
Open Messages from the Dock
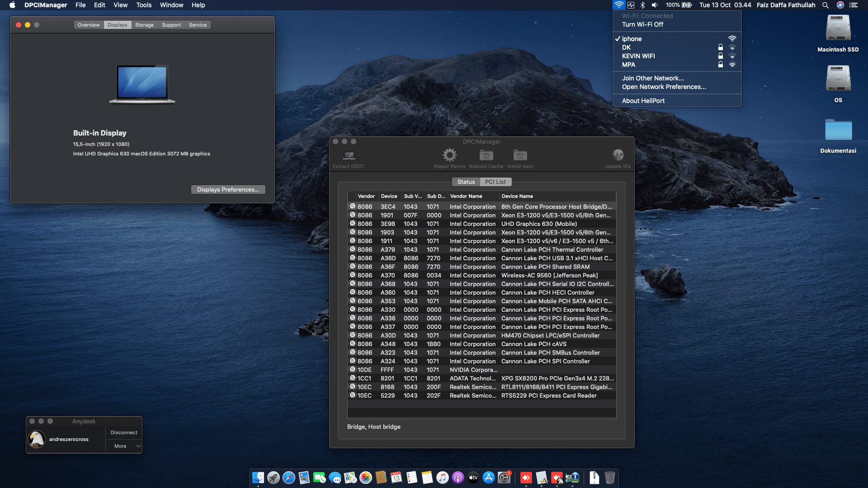pyautogui.click(x=335, y=478)
